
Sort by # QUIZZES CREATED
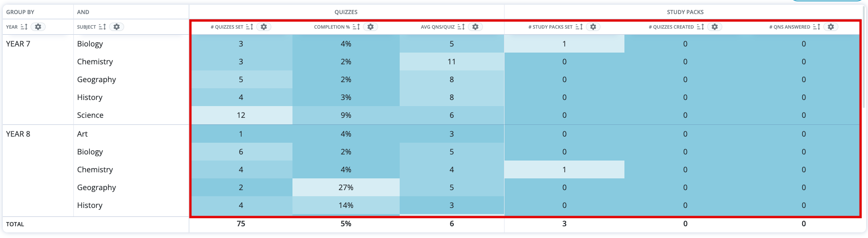click(x=700, y=27)
